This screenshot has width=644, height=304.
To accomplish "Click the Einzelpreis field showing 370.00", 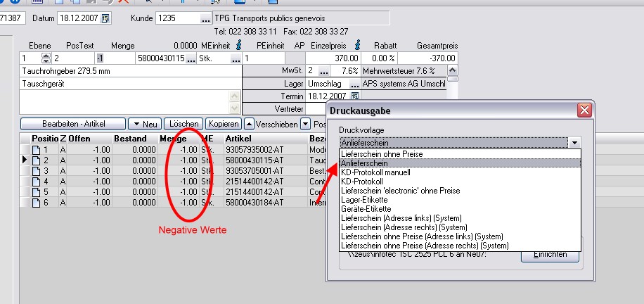I will 333,58.
